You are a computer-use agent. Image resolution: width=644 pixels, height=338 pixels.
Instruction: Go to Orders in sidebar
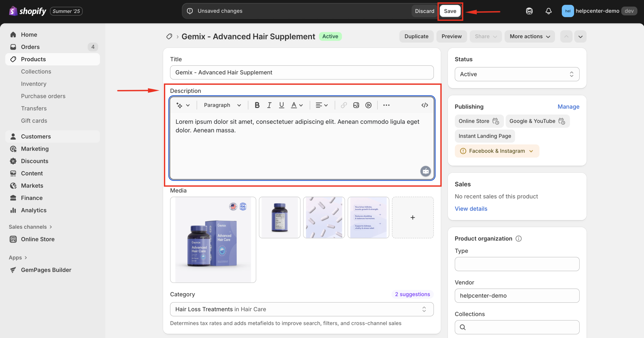(x=30, y=47)
